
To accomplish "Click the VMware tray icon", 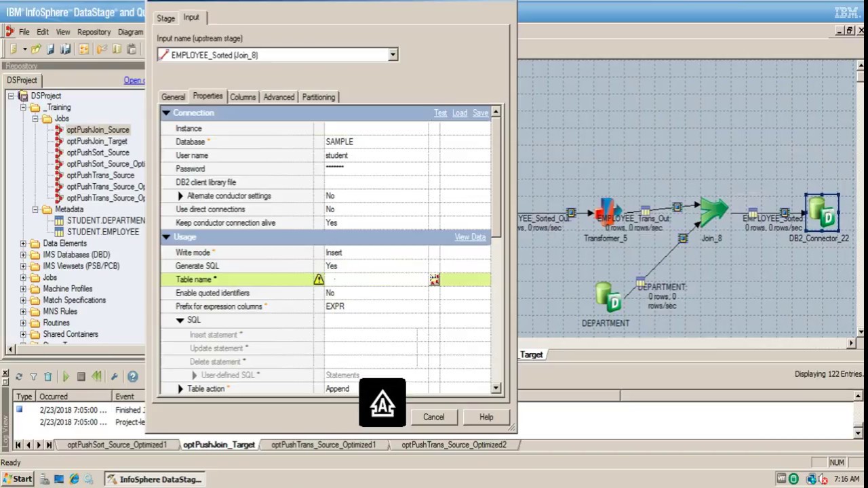I will [781, 479].
